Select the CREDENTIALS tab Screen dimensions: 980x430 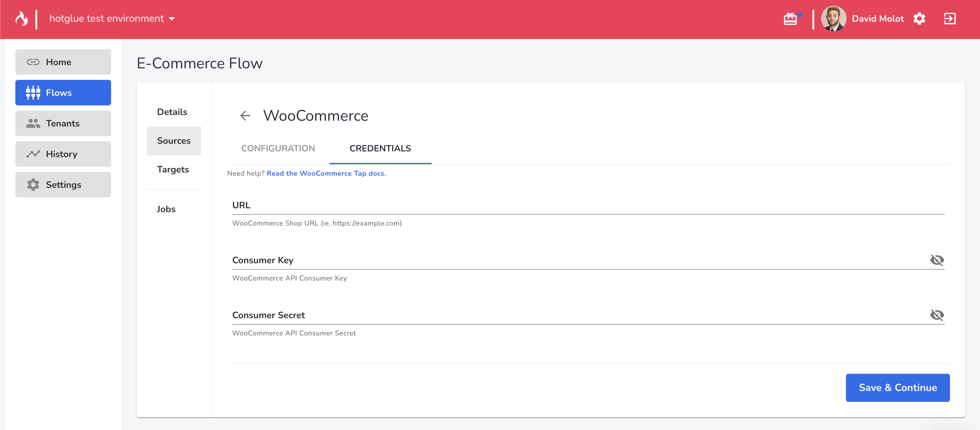pyautogui.click(x=380, y=149)
